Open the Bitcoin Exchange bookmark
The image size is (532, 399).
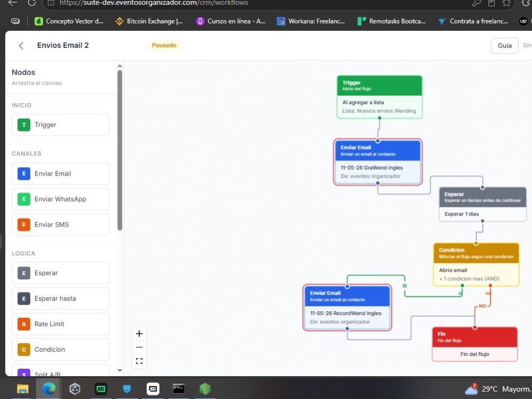point(149,21)
